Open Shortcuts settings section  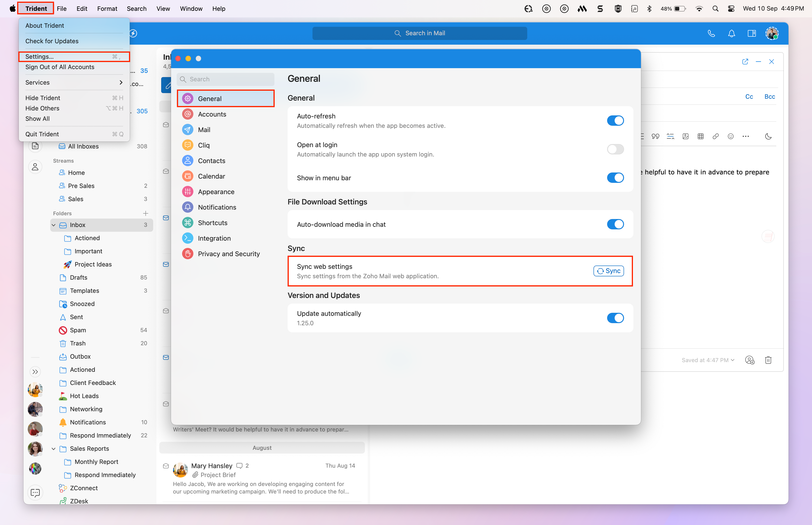tap(212, 223)
